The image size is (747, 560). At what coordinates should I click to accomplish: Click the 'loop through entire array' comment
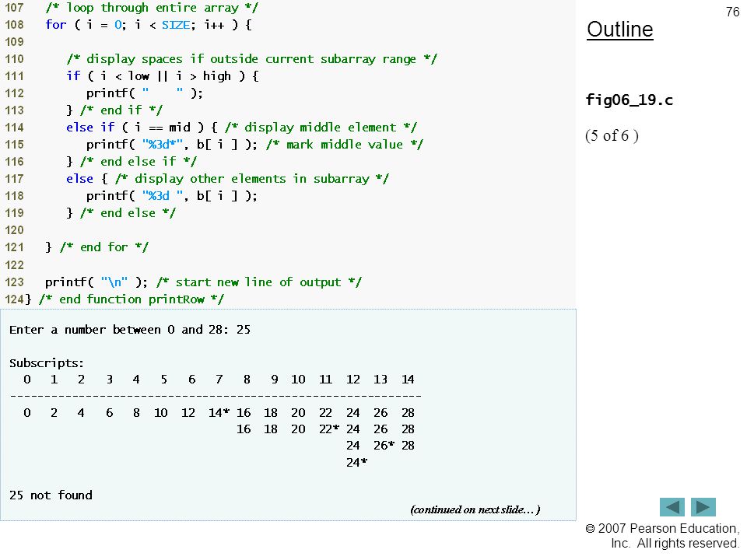[x=152, y=8]
